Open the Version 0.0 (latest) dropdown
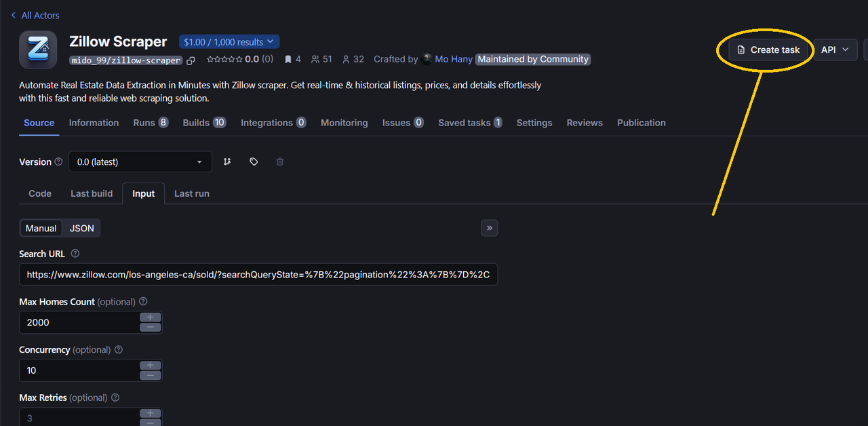This screenshot has height=426, width=868. (x=140, y=161)
